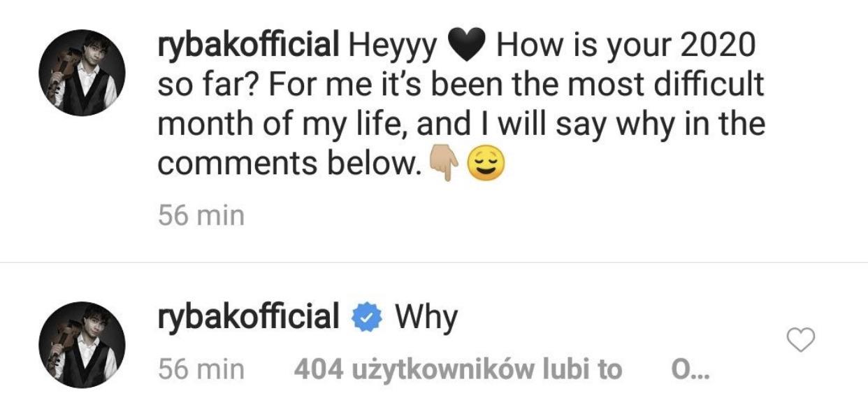Click the divider line between caption and comment
This screenshot has height=419, width=868.
coord(434,263)
